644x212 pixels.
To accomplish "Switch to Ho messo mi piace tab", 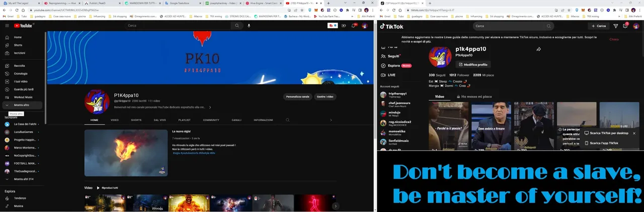I will coord(474,97).
